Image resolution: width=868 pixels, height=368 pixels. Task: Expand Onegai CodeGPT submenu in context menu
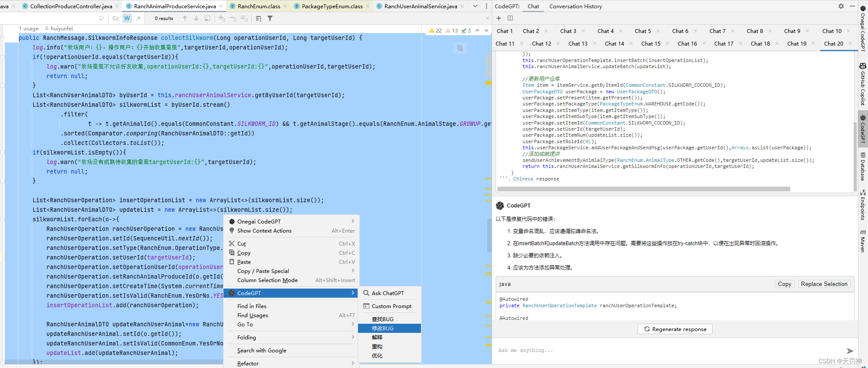[x=292, y=221]
